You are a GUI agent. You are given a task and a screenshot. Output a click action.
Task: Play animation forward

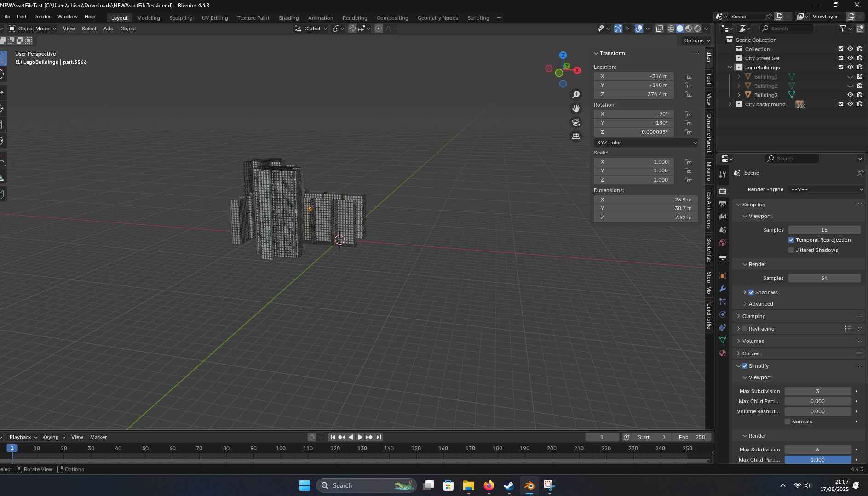pos(360,437)
